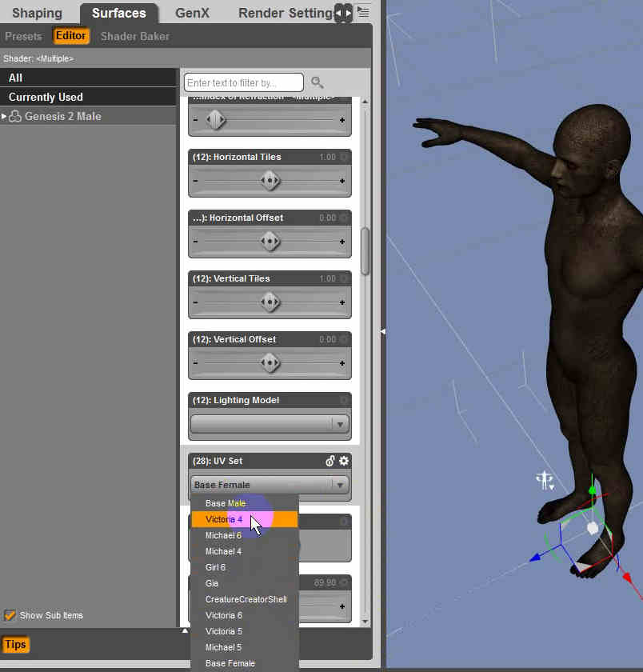
Task: Click the Horizontal Tiles slider handle
Action: point(270,181)
